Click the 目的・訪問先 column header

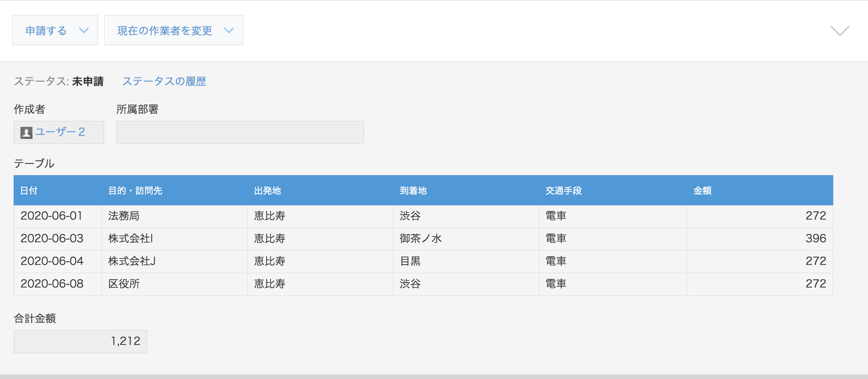(x=175, y=190)
